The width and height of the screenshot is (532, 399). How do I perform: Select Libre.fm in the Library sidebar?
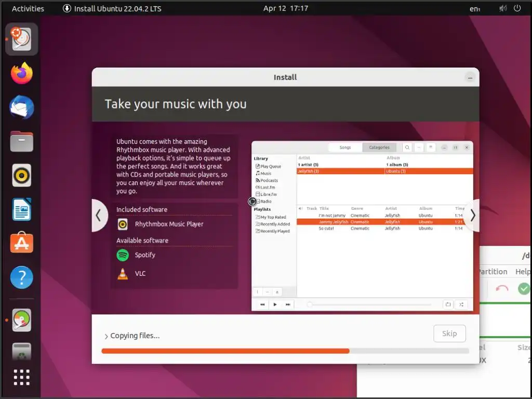[x=266, y=194]
